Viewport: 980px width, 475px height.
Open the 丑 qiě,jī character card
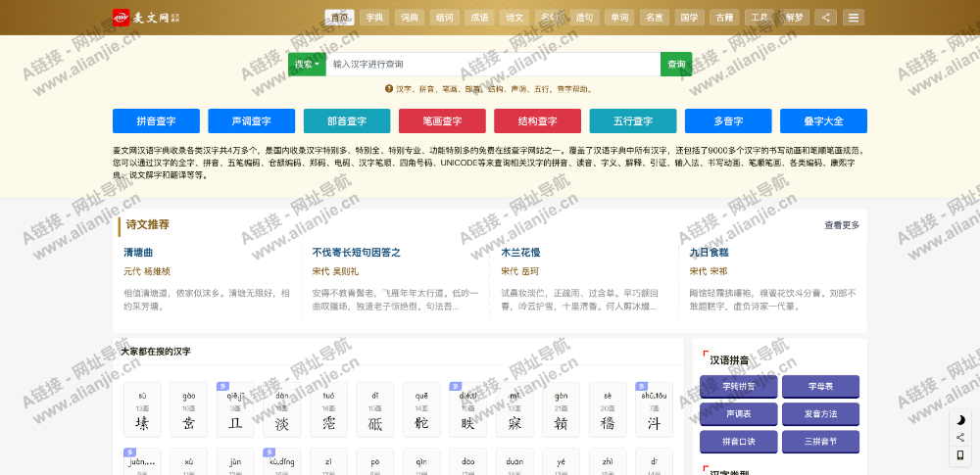[x=235, y=409]
